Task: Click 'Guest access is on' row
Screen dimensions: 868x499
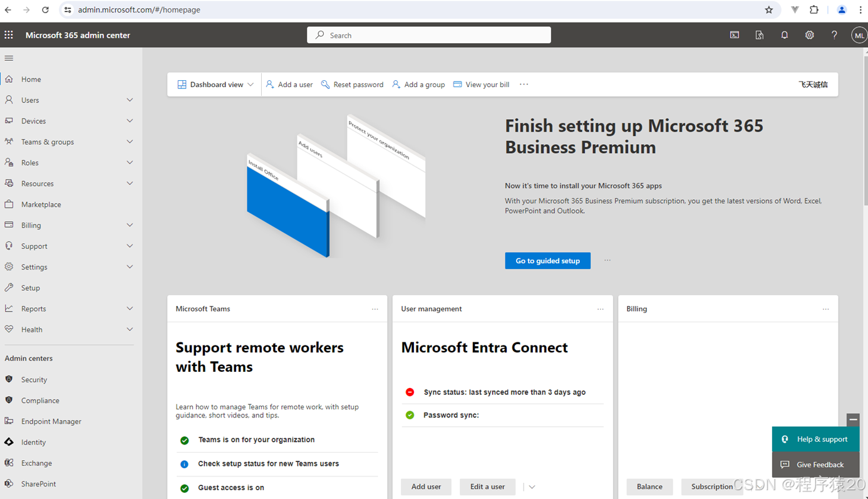Action: 277,488
